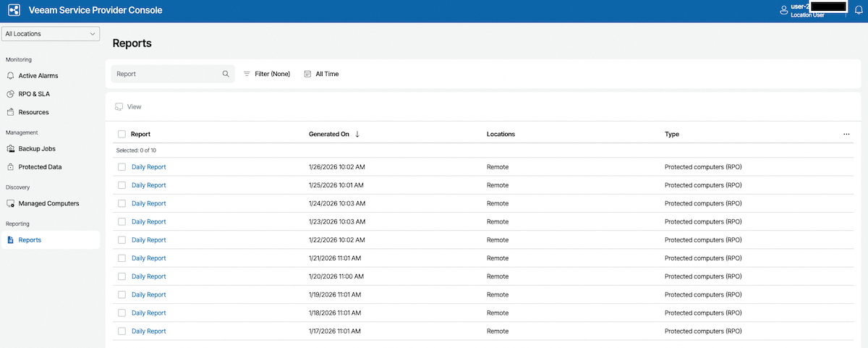
Task: Click Remote location in 1/26/2026 row
Action: [498, 167]
